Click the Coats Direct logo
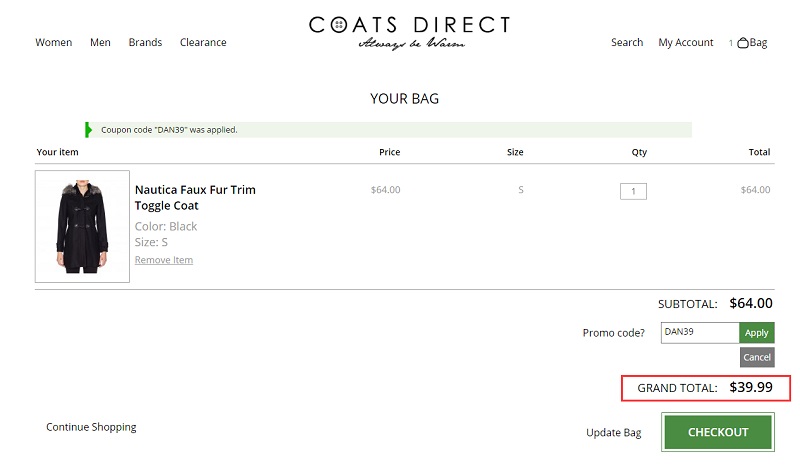The image size is (800, 471). tap(409, 33)
